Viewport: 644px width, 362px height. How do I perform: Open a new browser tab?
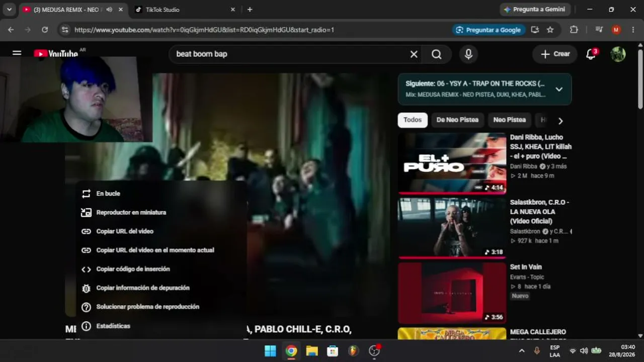tap(250, 10)
